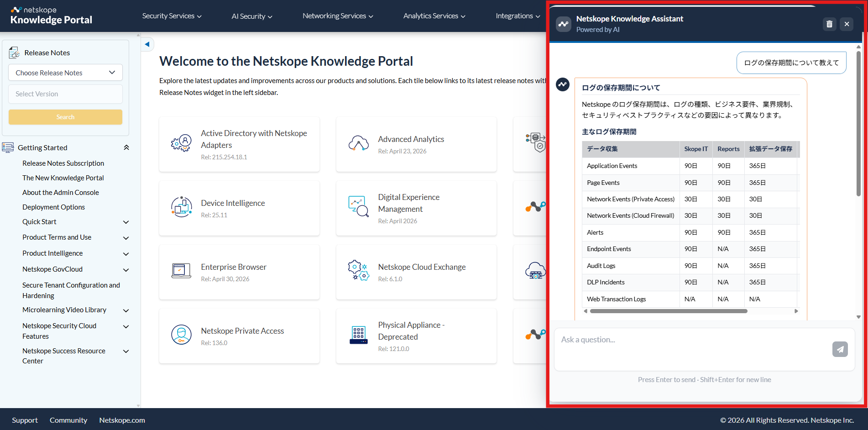Click the Device Intelligence tile title
Screen dimensions: 868x430
pyautogui.click(x=233, y=203)
